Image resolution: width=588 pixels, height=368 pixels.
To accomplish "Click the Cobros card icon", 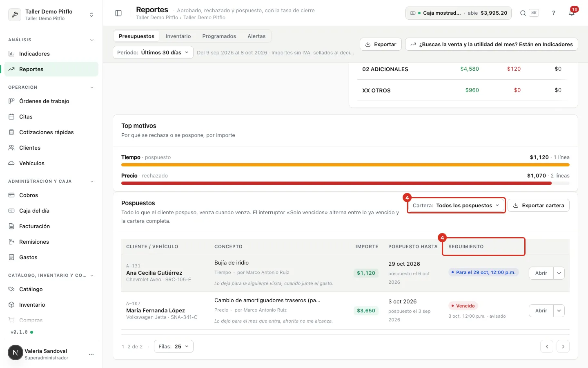I will (11, 195).
